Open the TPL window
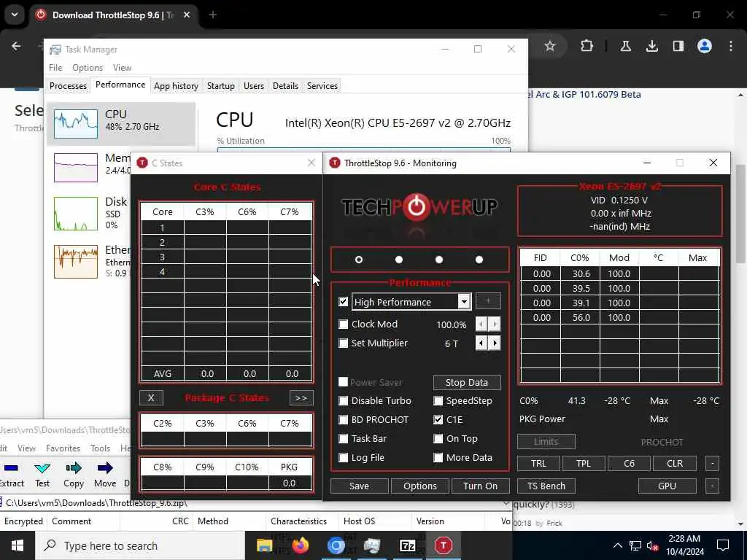Image resolution: width=747 pixels, height=560 pixels. point(584,463)
